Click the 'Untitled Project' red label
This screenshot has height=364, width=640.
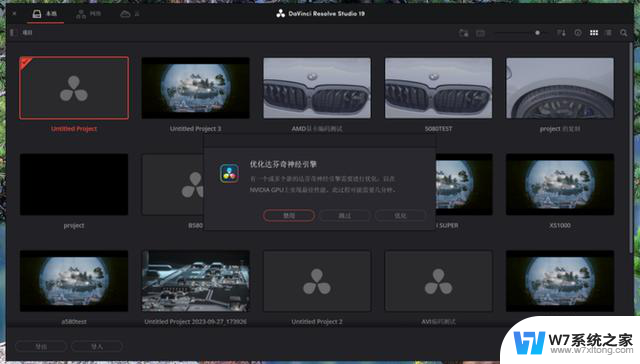tap(74, 129)
